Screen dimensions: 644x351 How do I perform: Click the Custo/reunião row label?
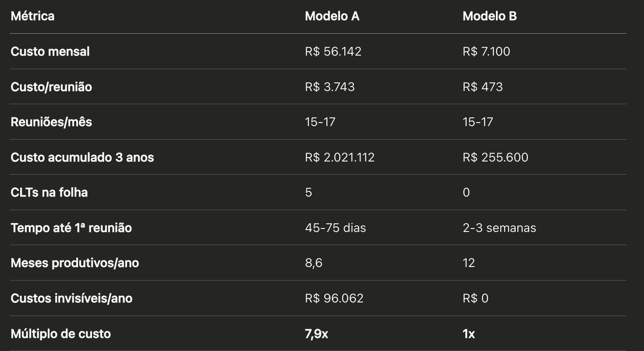point(51,87)
